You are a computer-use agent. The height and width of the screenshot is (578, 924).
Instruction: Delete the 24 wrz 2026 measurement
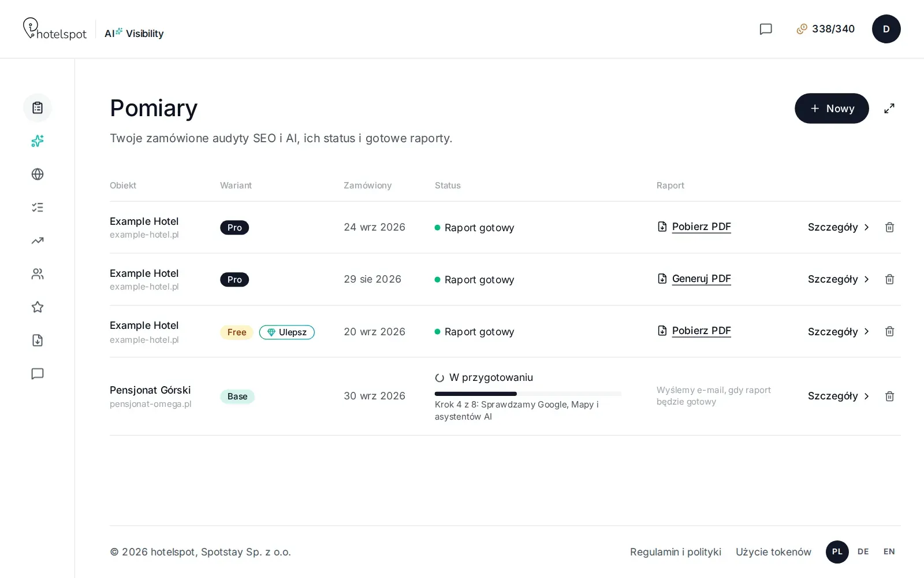pos(889,227)
